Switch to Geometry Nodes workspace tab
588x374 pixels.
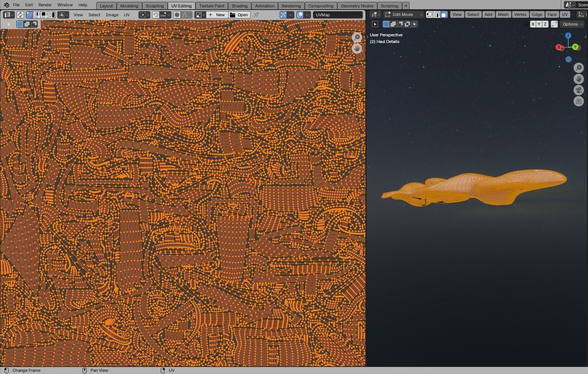[x=357, y=6]
